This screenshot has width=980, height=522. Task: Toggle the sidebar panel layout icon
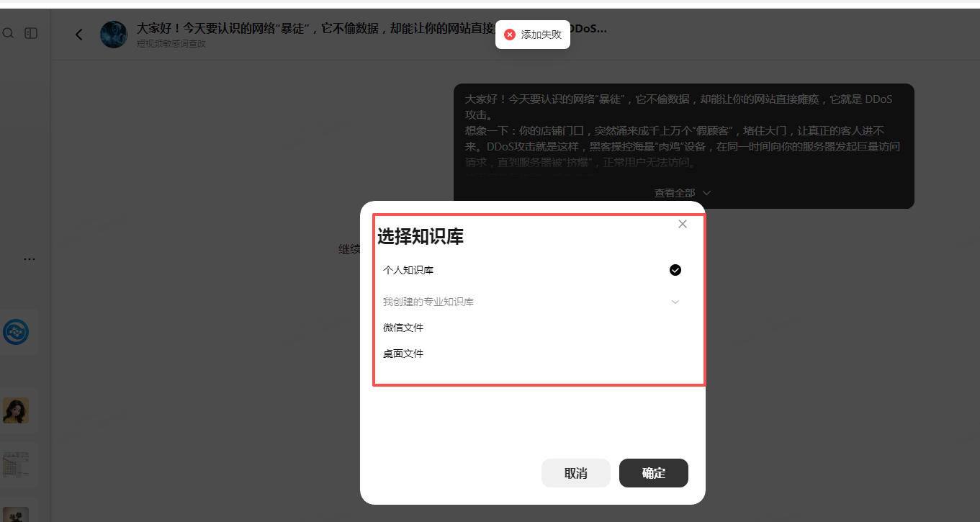pyautogui.click(x=30, y=33)
